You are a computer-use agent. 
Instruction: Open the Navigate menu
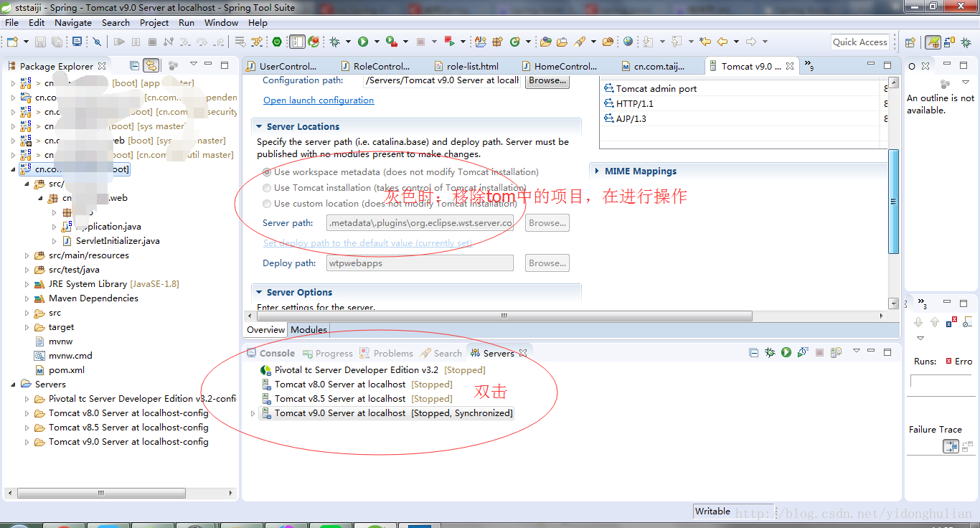coord(73,22)
